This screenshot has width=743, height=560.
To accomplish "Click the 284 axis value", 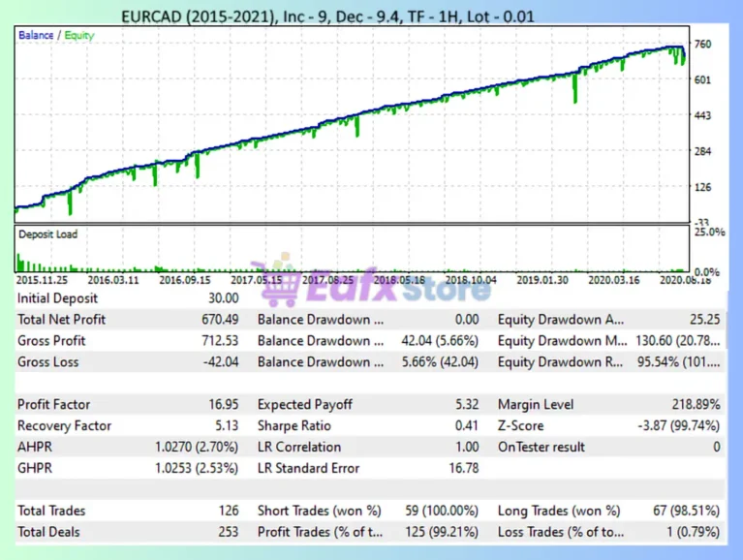I will click(702, 151).
